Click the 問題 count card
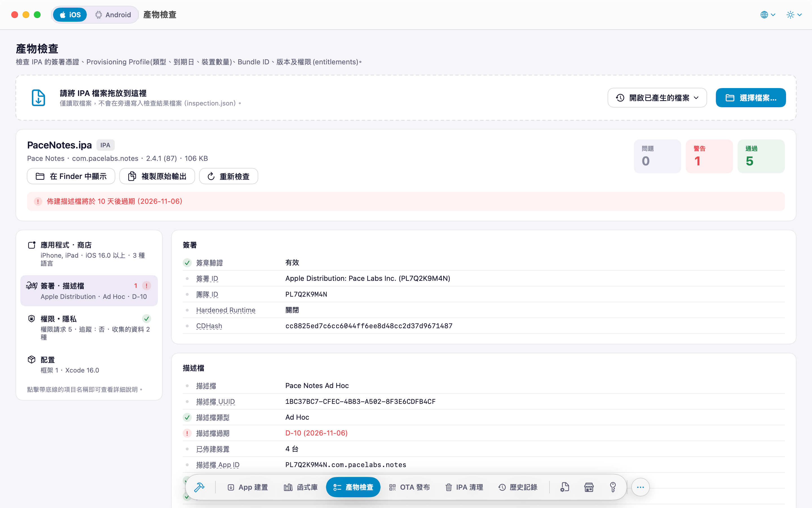This screenshot has height=508, width=812. [657, 156]
